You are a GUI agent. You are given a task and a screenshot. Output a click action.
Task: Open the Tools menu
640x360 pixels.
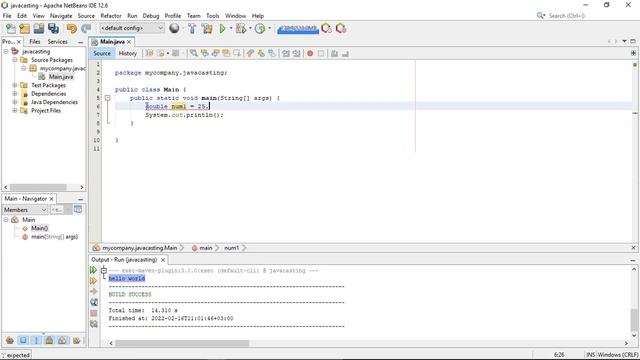point(213,16)
